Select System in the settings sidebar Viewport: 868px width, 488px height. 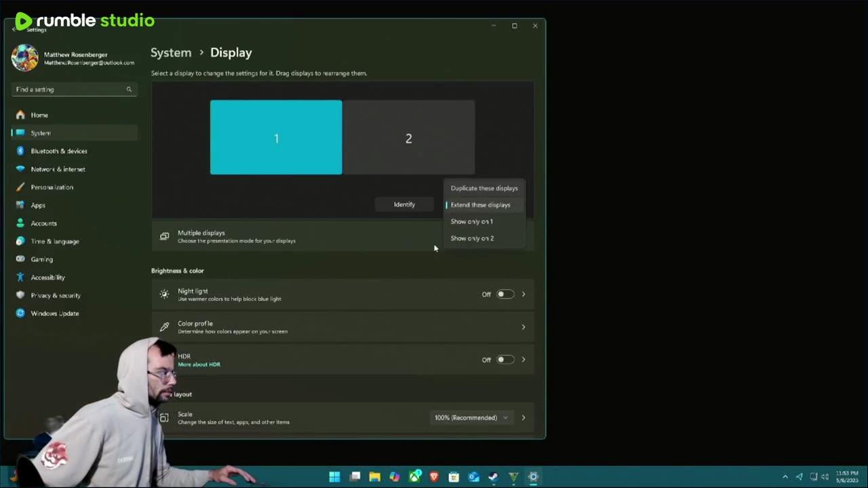click(74, 133)
